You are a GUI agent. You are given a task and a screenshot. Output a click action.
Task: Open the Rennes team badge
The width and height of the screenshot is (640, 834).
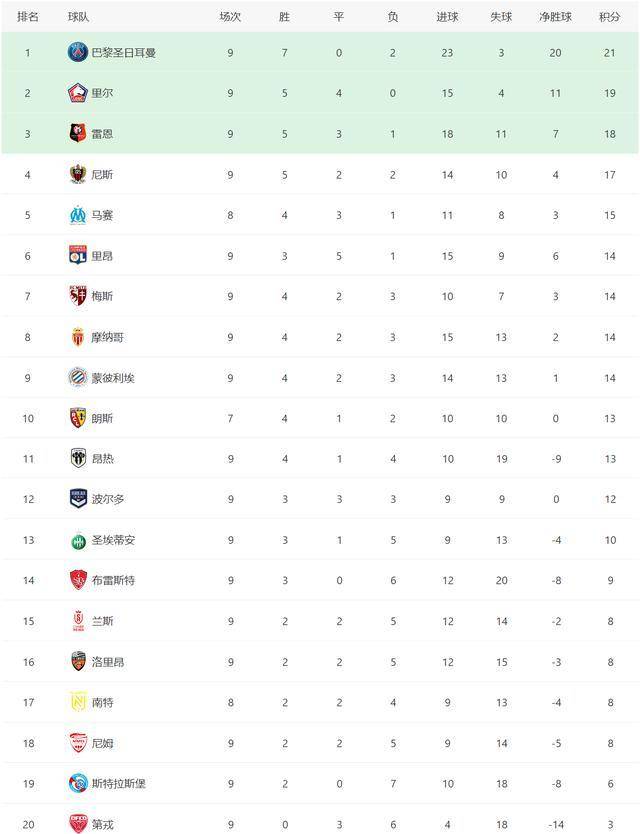coord(78,134)
